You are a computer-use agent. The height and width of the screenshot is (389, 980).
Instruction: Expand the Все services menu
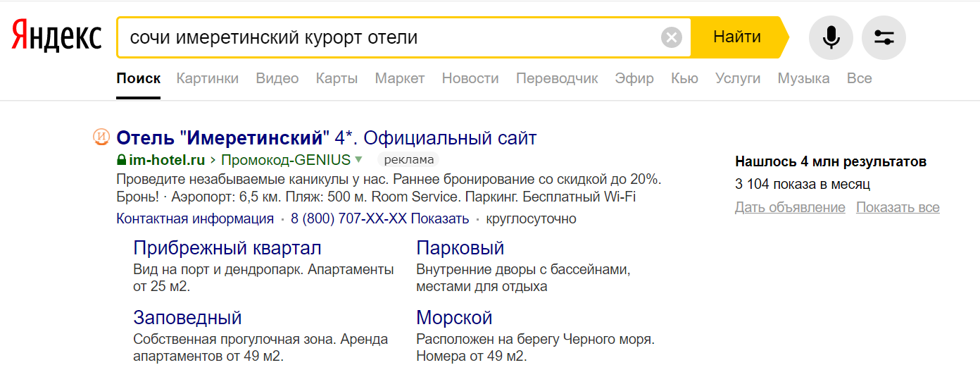pos(859,78)
